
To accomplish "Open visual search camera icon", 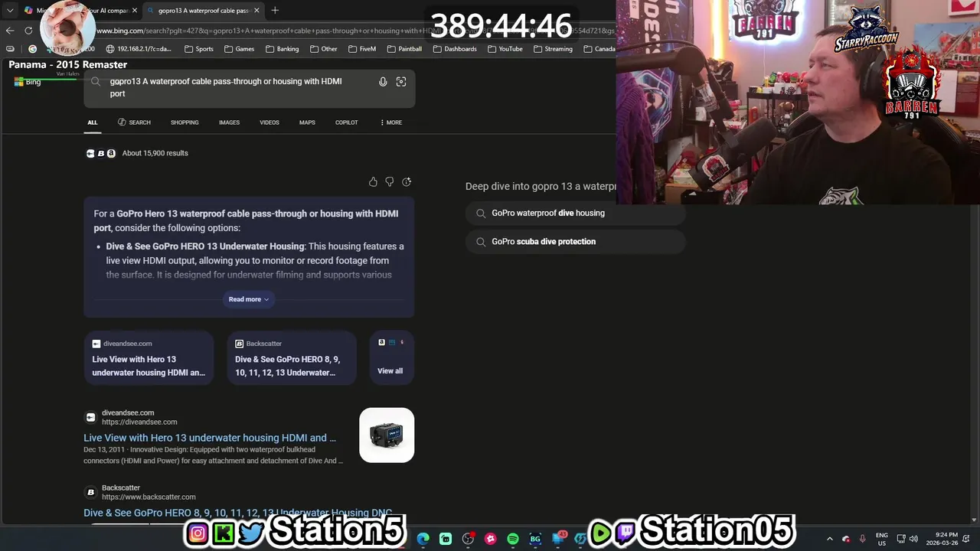I will point(401,82).
